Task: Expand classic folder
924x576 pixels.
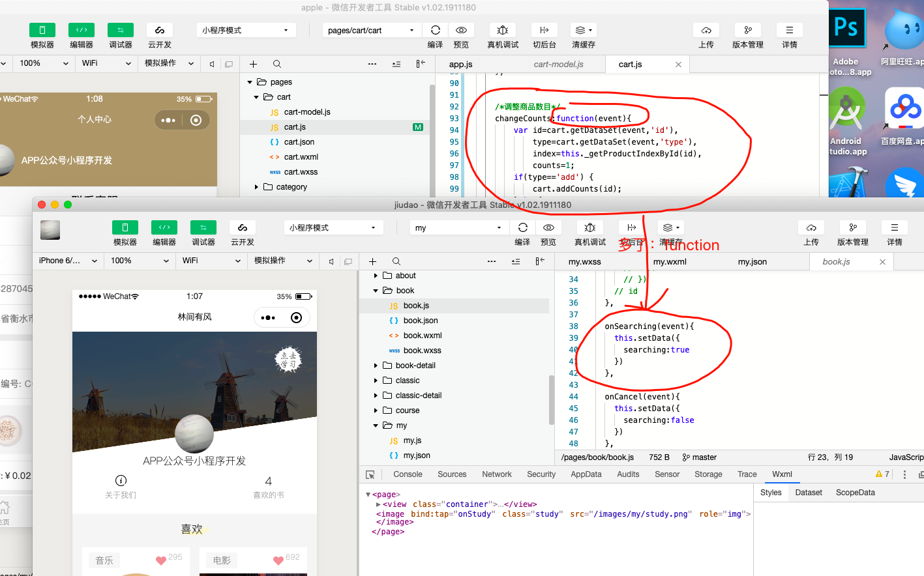Action: tap(376, 381)
